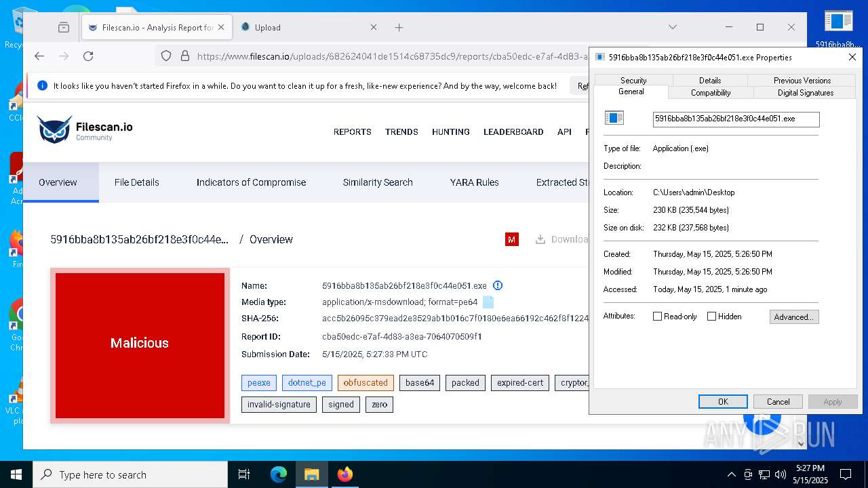Screen dimensions: 868x488
Task: Open the Security tab in Properties
Action: [633, 80]
